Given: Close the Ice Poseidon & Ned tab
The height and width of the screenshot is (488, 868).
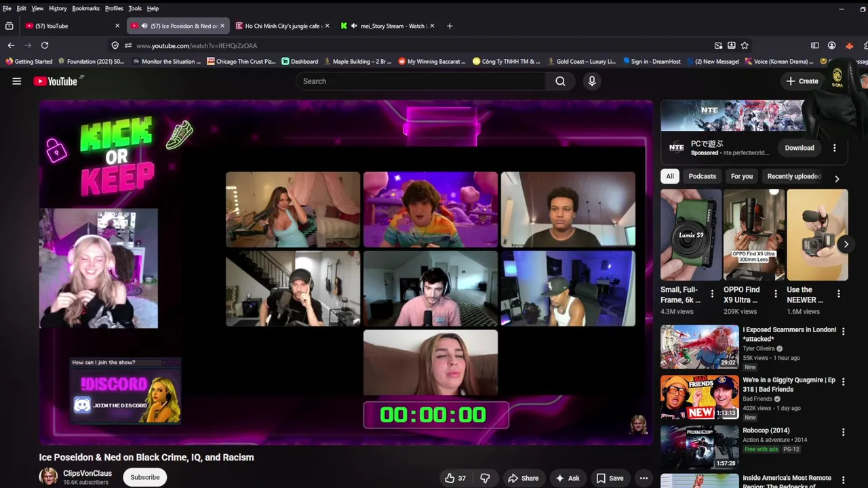Looking at the screenshot, I should (x=222, y=26).
